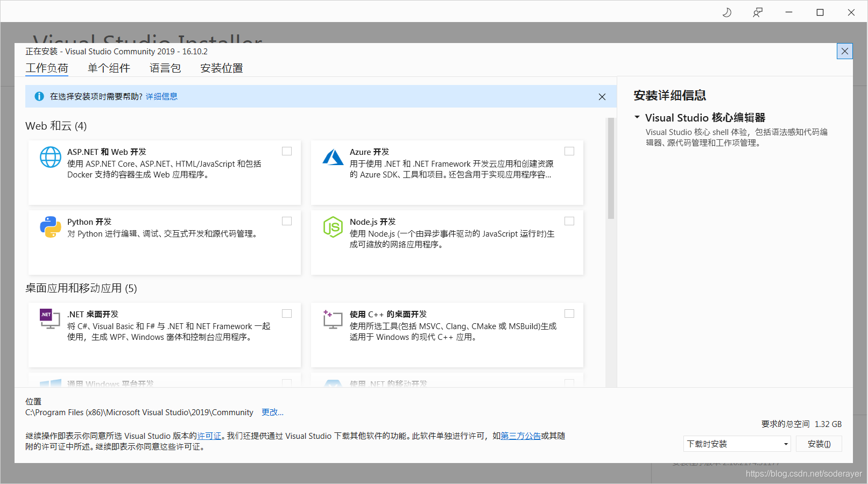Viewport: 868px width, 484px height.
Task: Open the 第三方公告 link
Action: (x=521, y=436)
